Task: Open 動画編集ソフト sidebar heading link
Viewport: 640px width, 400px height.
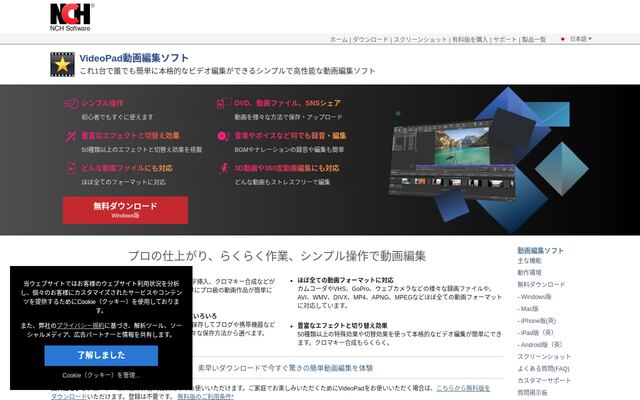Action: (540, 251)
